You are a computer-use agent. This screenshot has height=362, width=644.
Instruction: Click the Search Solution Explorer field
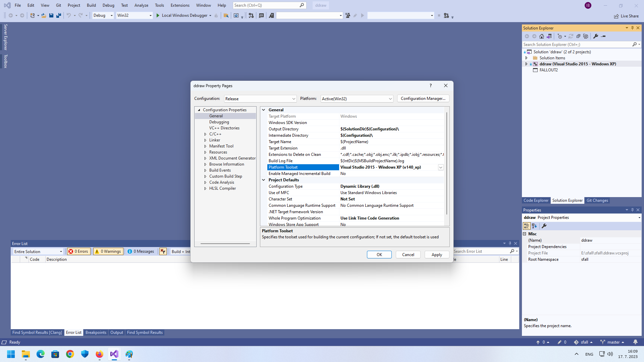point(577,44)
